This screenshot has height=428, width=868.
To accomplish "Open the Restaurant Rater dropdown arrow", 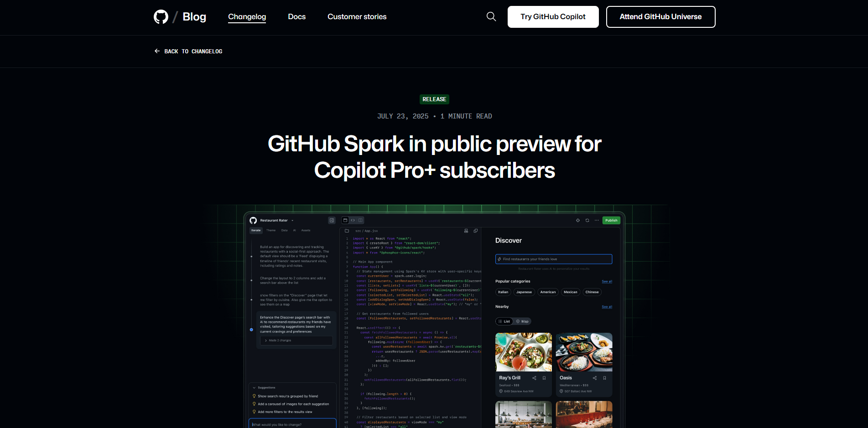I will pyautogui.click(x=292, y=221).
